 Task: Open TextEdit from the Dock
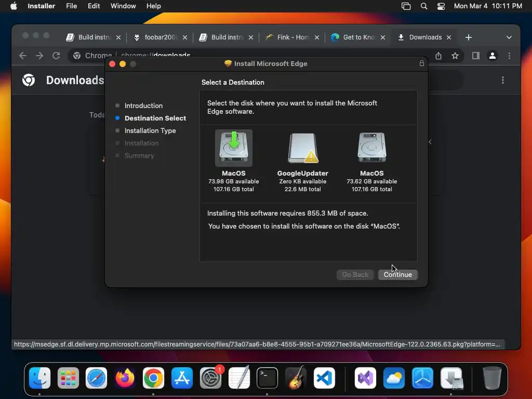(239, 378)
